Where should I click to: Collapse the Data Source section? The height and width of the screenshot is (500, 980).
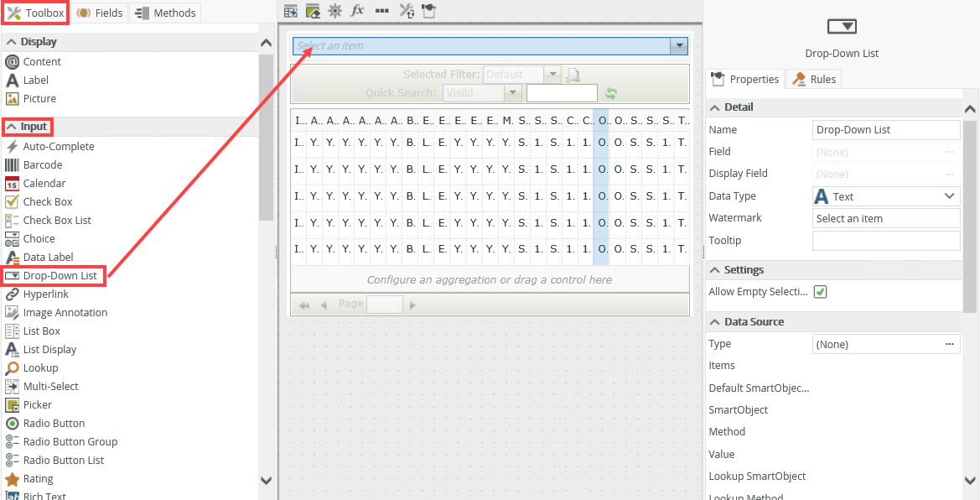click(715, 321)
